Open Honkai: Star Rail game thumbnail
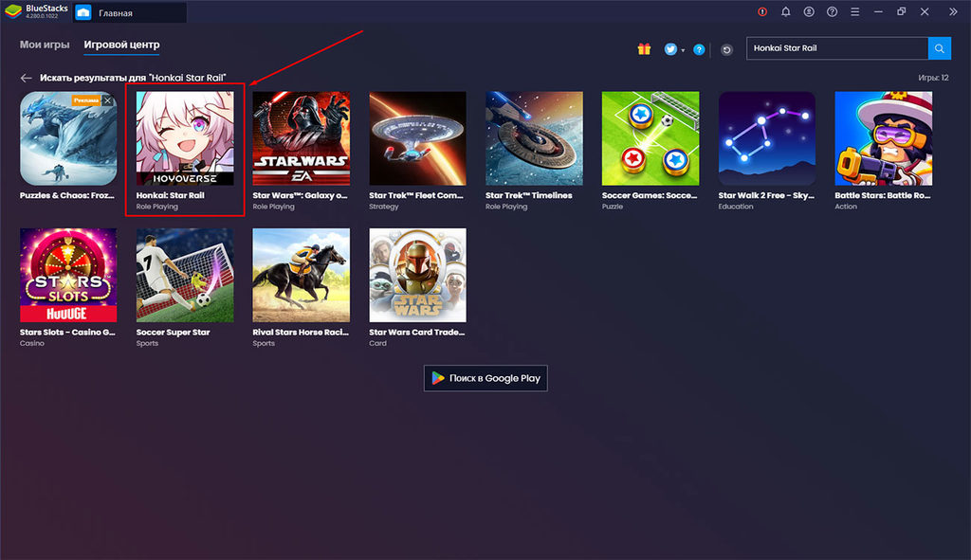Viewport: 971px width, 560px height. click(185, 138)
